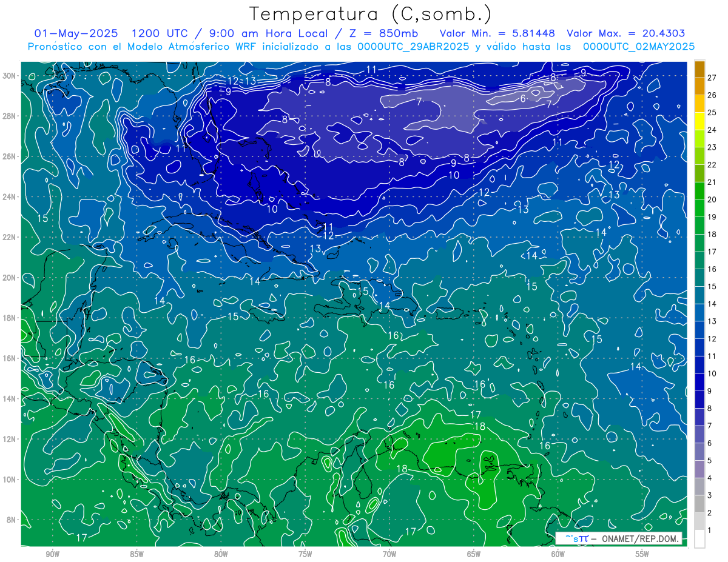Click the 27 value on the color scale
Image resolution: width=728 pixels, height=562 pixels.
pyautogui.click(x=712, y=78)
